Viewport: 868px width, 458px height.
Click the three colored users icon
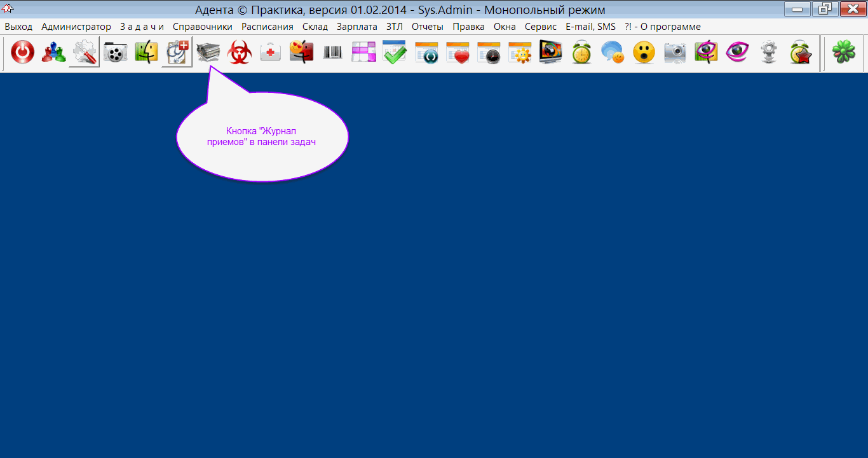pos(53,52)
